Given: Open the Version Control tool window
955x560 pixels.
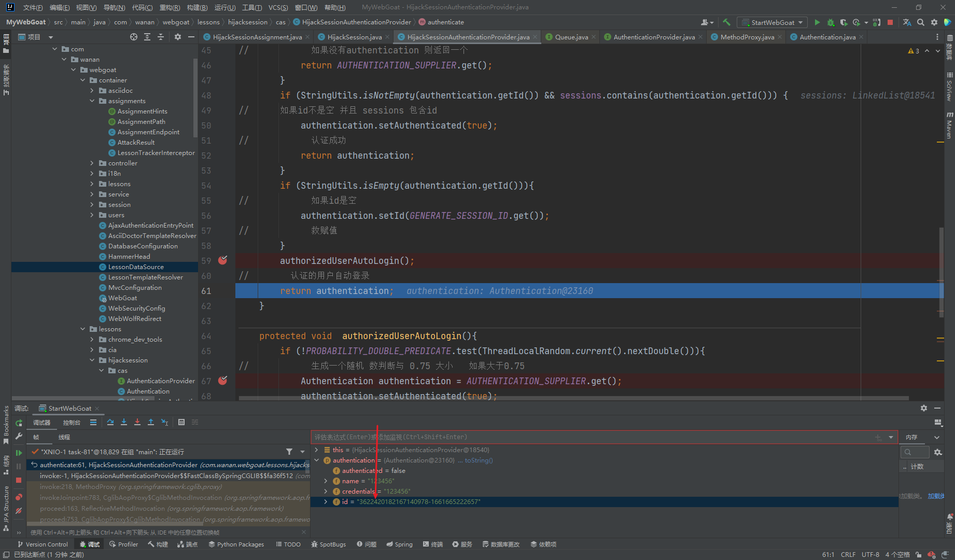Looking at the screenshot, I should coord(43,544).
